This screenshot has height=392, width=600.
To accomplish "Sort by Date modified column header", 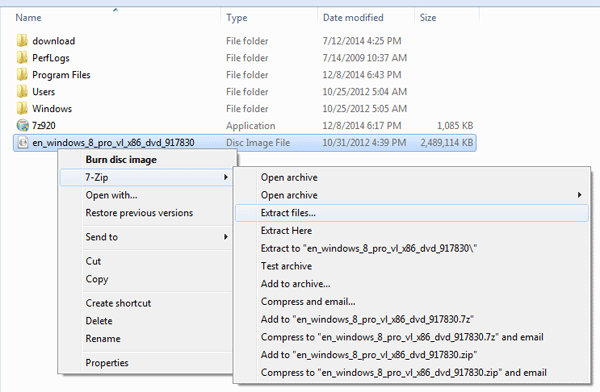I will point(353,18).
